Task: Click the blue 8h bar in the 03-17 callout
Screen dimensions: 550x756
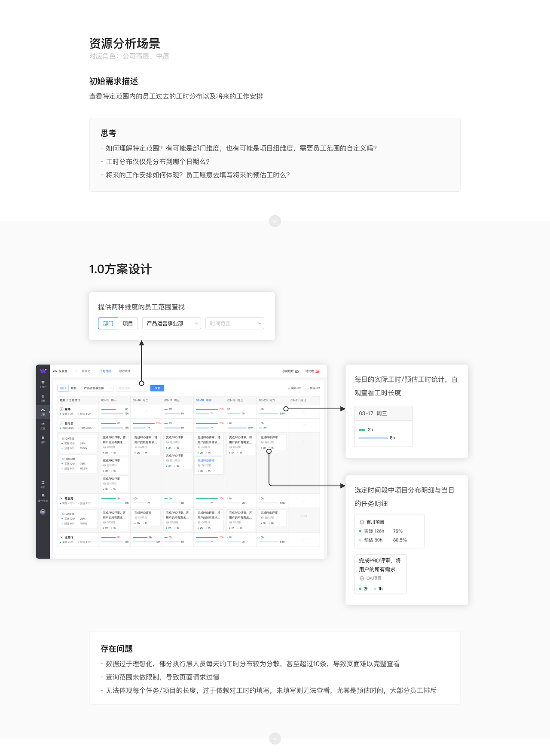Action: (373, 438)
